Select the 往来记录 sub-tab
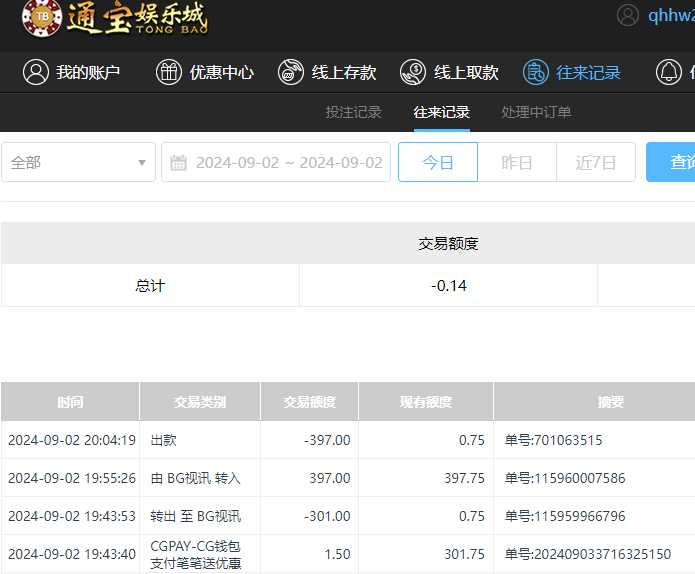Viewport: 695px width, 574px height. coord(442,112)
